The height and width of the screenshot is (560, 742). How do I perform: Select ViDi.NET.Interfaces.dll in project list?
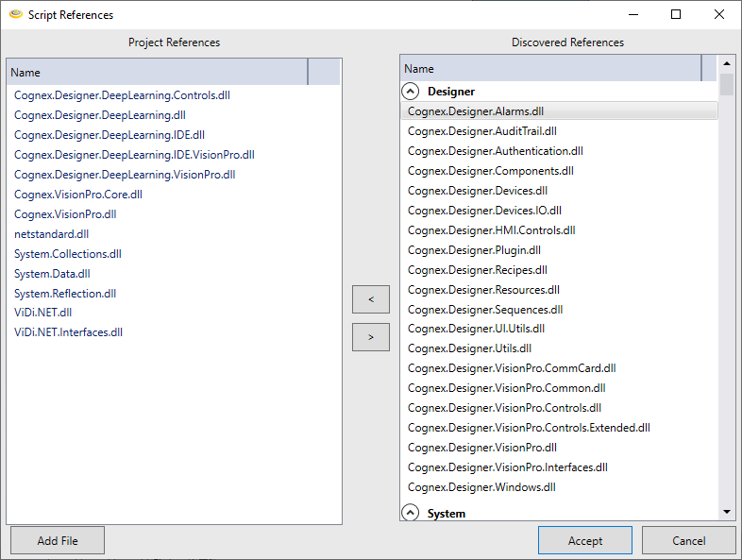click(x=68, y=332)
